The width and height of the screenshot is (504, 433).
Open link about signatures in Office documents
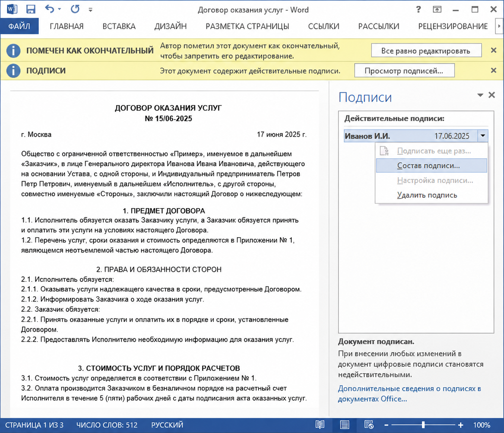(409, 394)
